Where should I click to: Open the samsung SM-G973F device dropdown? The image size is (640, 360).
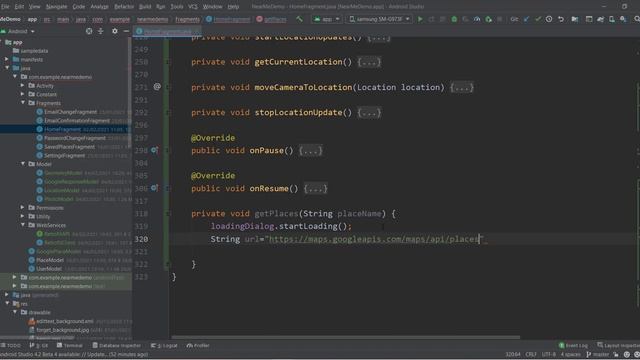click(379, 19)
